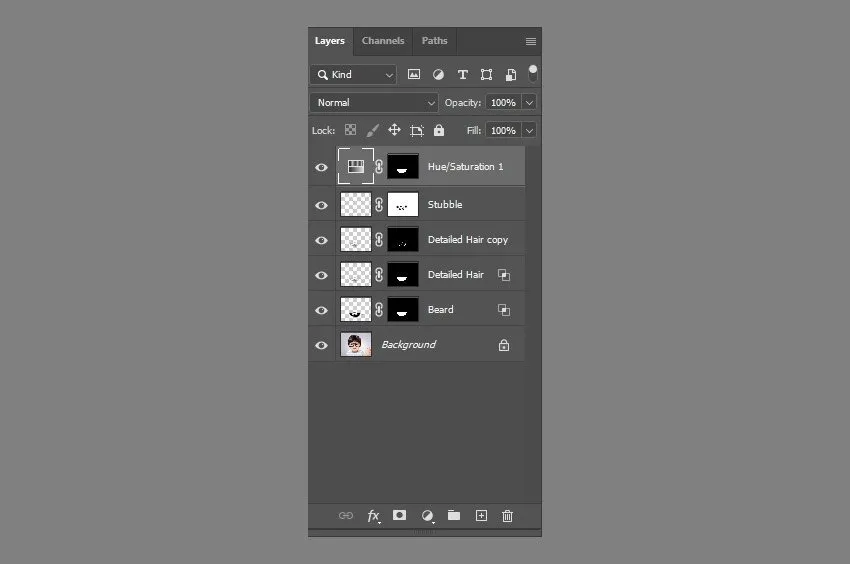850x564 pixels.
Task: Create a new adjustment layer
Action: (x=427, y=515)
